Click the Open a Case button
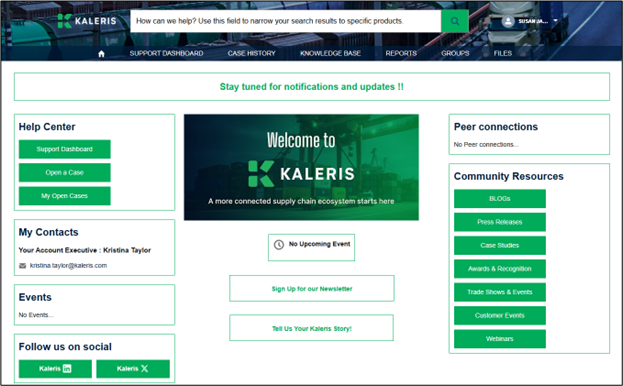 [65, 172]
